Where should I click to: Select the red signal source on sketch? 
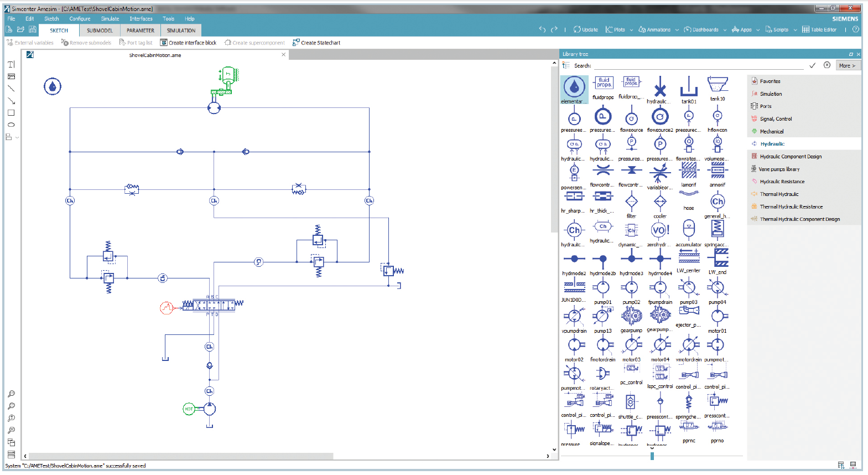coord(167,308)
